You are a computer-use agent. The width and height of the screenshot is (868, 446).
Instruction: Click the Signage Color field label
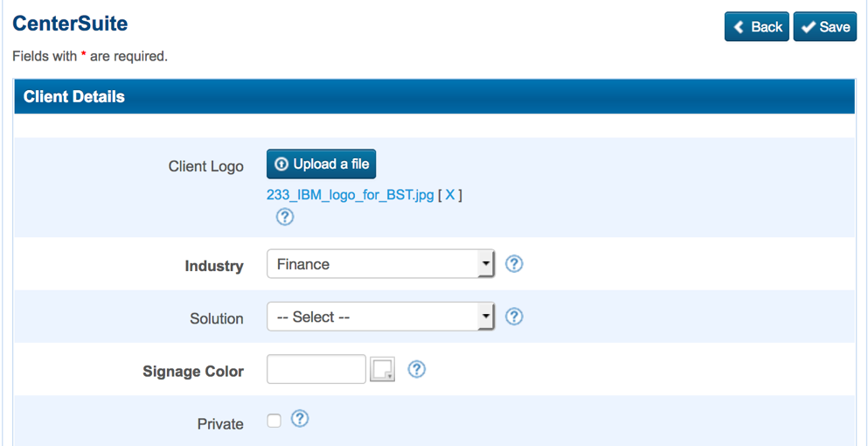click(193, 372)
